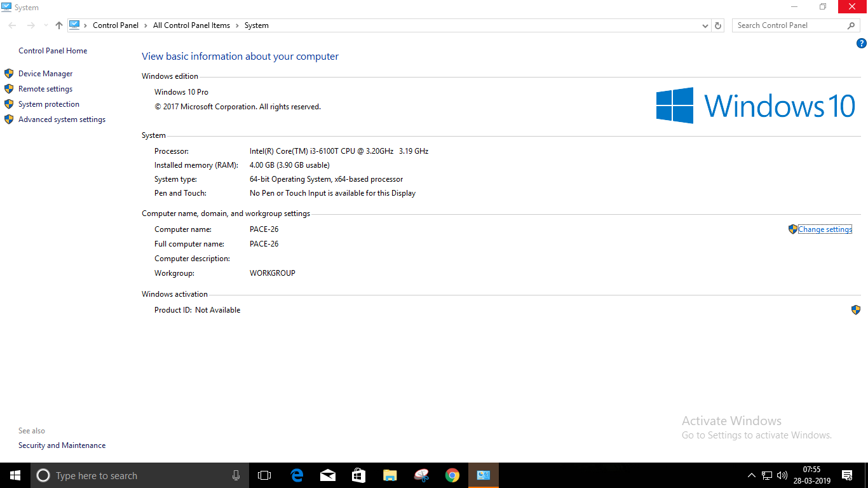This screenshot has width=868, height=488.
Task: Expand the chevron after All Control Panel Items
Action: click(x=238, y=25)
